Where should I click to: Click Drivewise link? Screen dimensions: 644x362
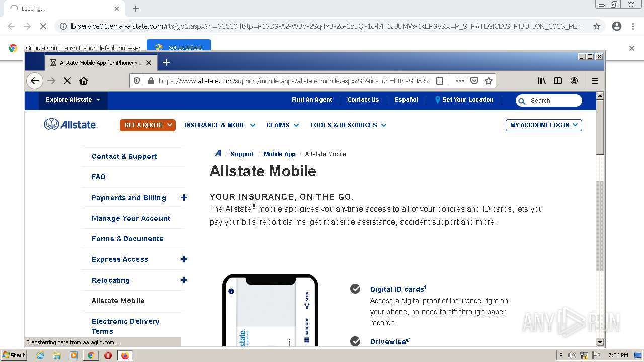pyautogui.click(x=390, y=341)
